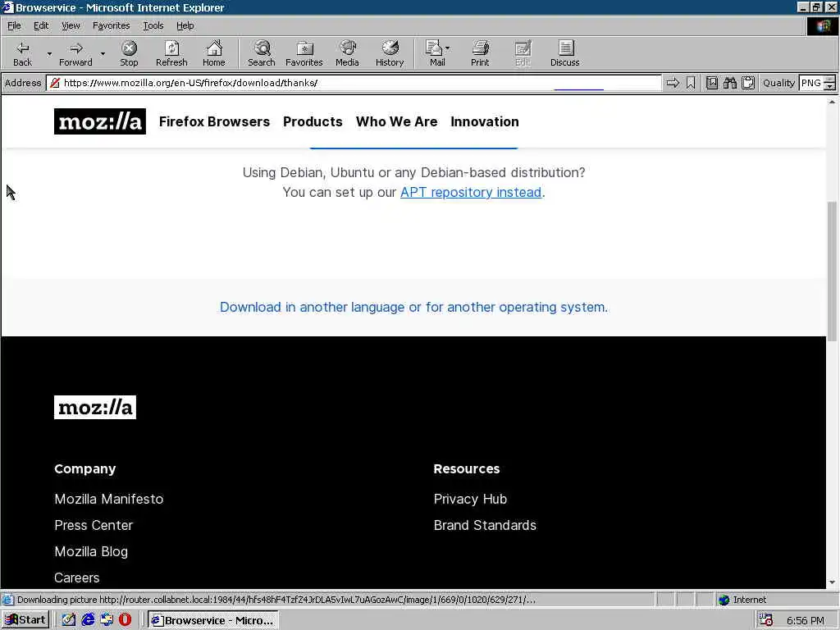The image size is (840, 630).
Task: Open the Mozilla Blog footer link
Action: pos(91,551)
